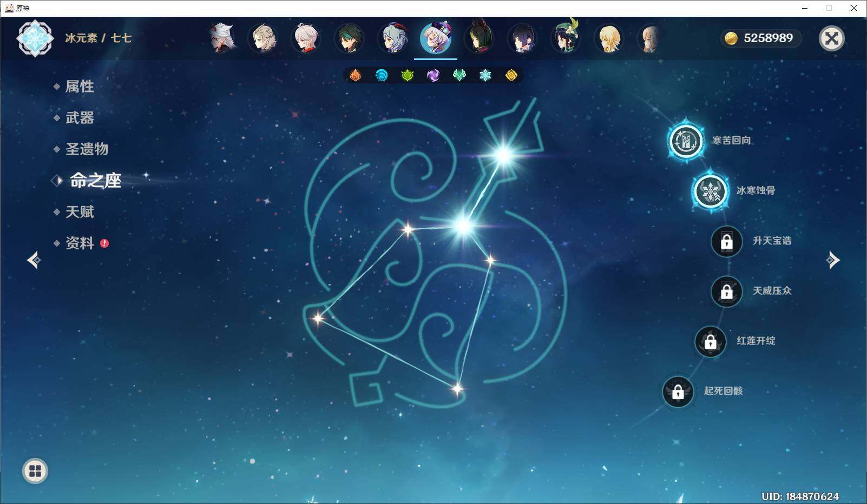Click the 冰寒蚀骨 label text

[x=756, y=190]
